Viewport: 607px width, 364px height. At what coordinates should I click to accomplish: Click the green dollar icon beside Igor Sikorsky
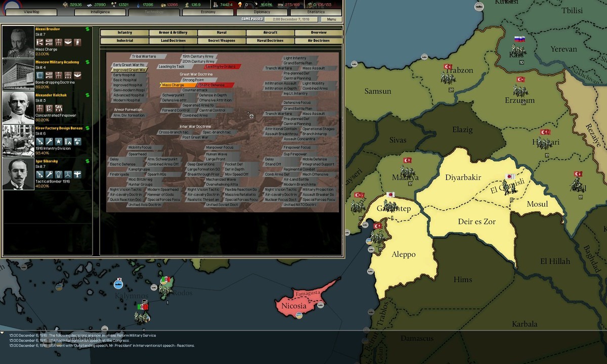(x=89, y=161)
